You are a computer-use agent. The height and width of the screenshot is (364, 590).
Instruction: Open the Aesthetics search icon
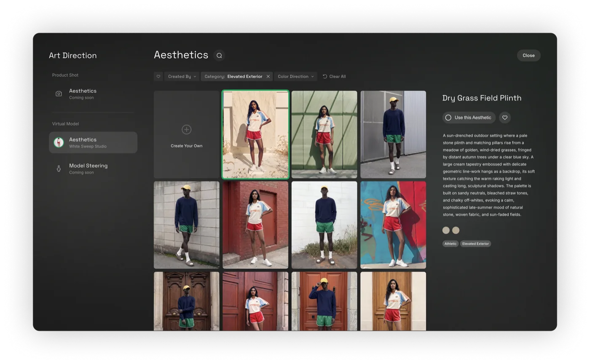click(219, 55)
